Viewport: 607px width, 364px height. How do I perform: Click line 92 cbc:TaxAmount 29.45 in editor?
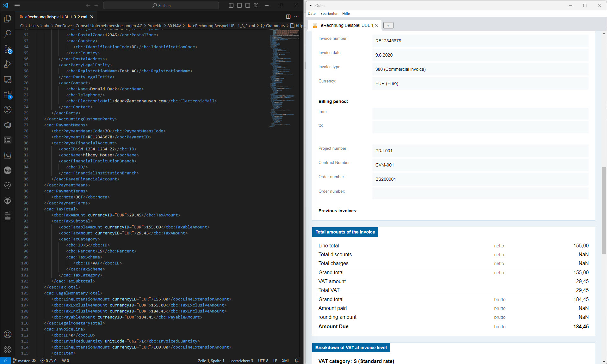(x=116, y=215)
